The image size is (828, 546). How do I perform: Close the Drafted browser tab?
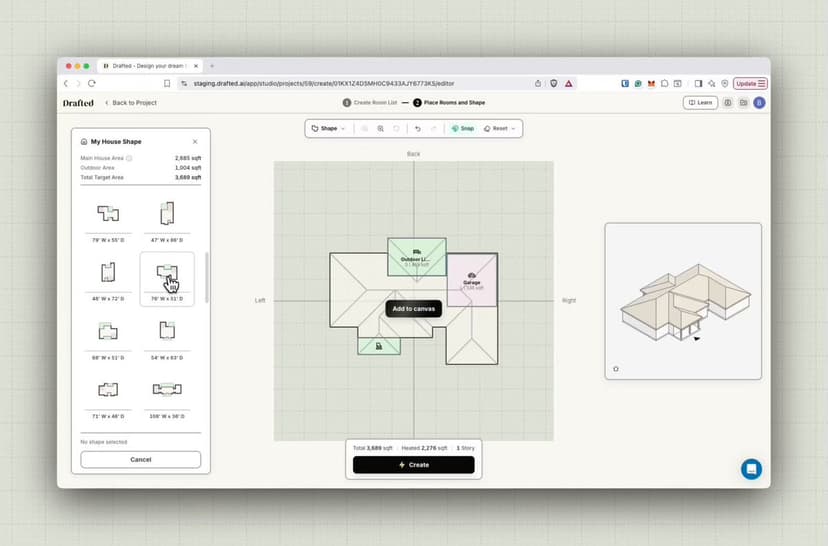(x=195, y=66)
